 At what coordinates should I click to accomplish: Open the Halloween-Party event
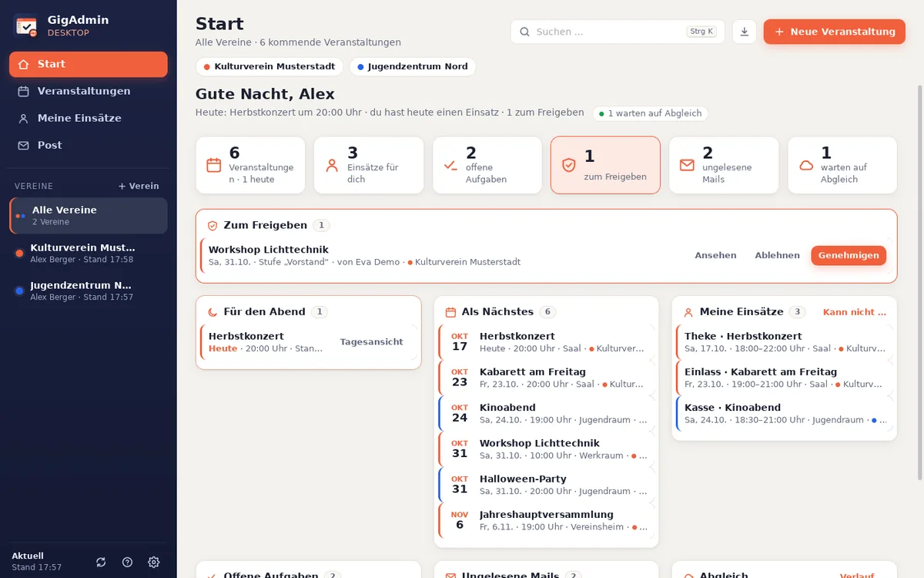click(546, 485)
